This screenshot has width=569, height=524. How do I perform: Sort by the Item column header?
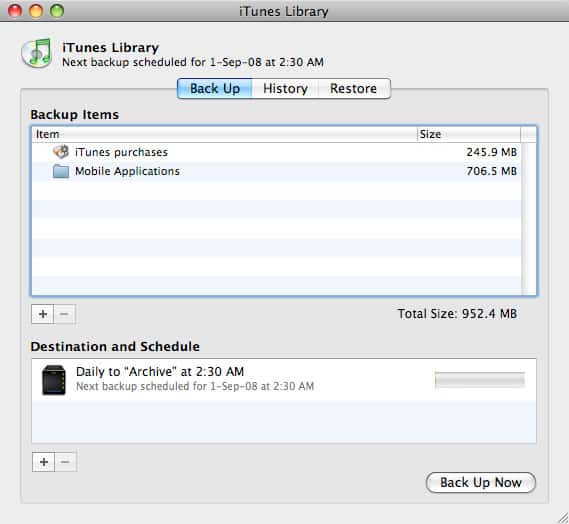pyautogui.click(x=224, y=134)
